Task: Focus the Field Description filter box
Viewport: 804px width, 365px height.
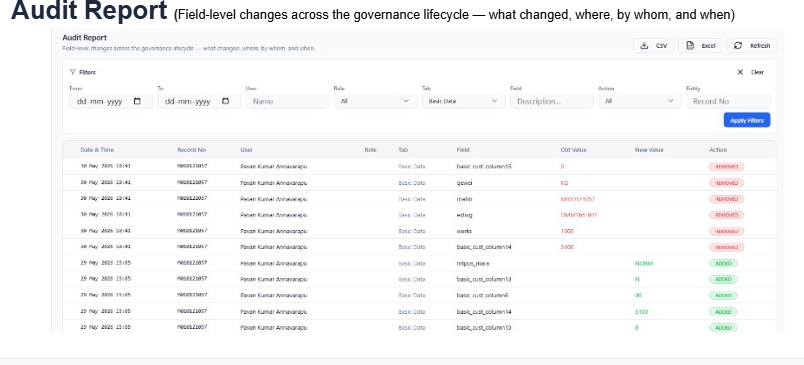Action: (x=552, y=102)
